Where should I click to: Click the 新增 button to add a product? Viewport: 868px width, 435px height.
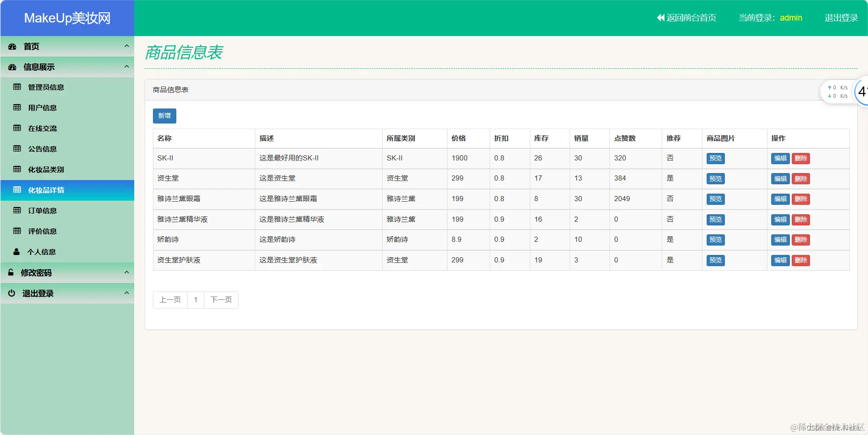(165, 116)
